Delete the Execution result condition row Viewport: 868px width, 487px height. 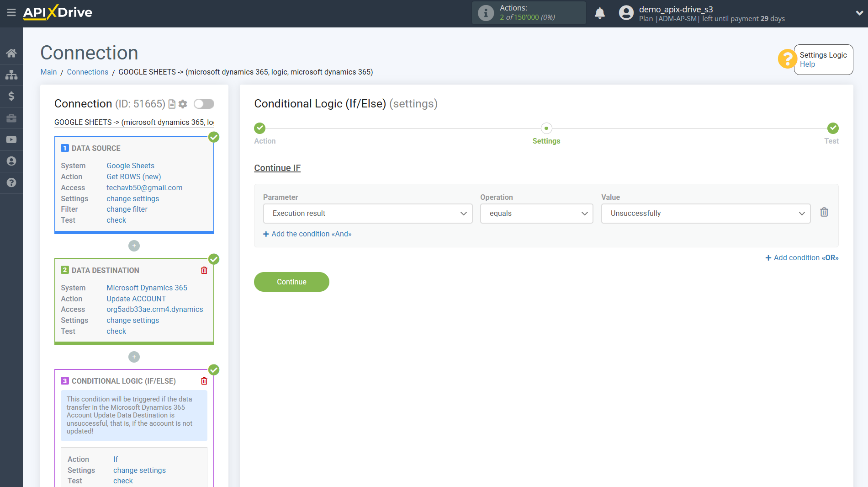(824, 212)
